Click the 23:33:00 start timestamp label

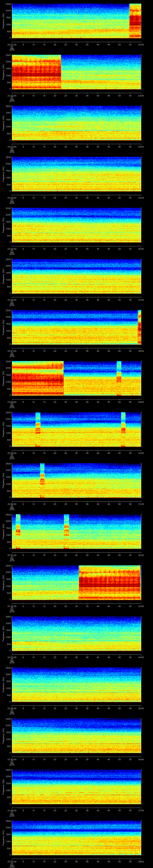point(12,657)
